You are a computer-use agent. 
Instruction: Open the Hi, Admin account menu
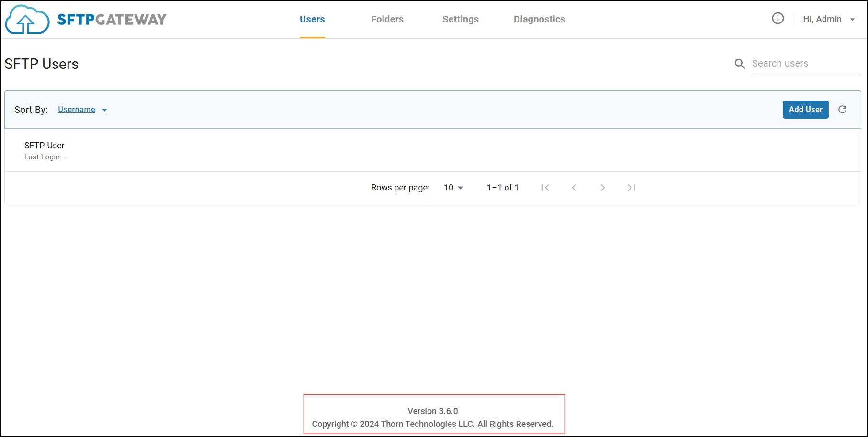(829, 19)
